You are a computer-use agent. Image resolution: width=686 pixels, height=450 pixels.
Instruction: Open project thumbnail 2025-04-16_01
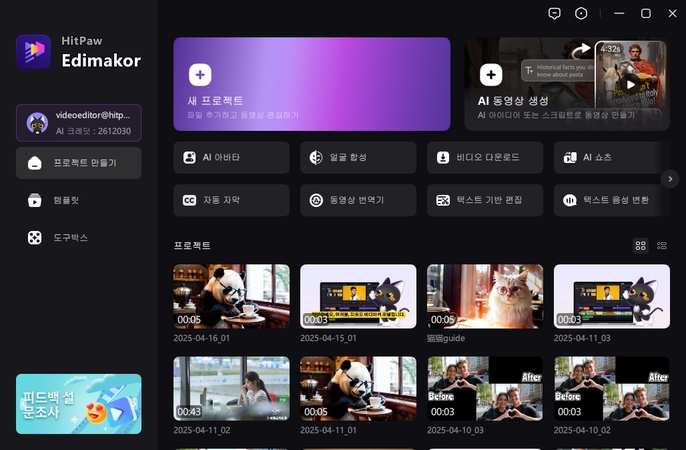click(x=231, y=296)
